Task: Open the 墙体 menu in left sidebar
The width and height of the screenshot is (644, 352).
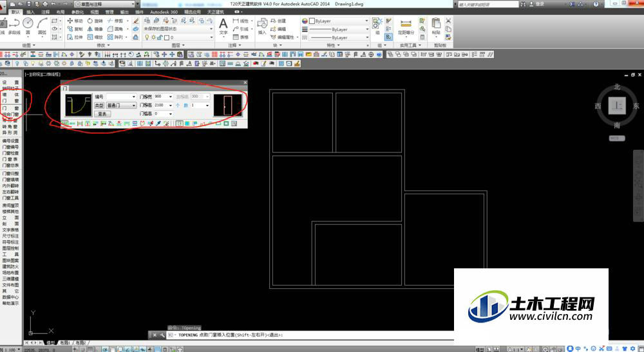Action: [x=11, y=95]
